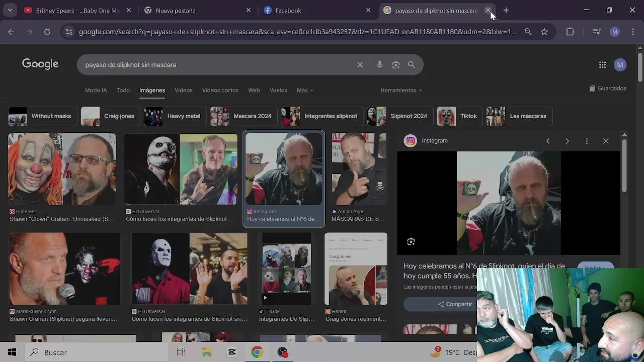
Task: Select the Slipknot 2024 filter chip
Action: pyautogui.click(x=399, y=116)
